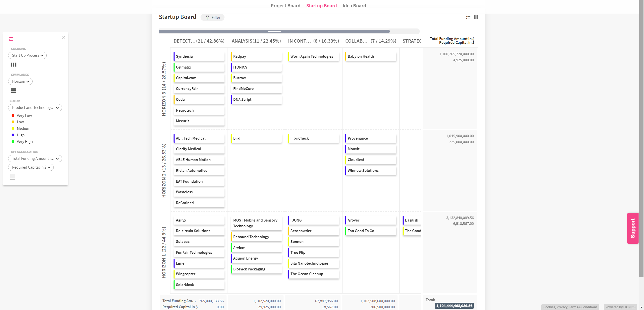Open the Horizon swimlanes dropdown
This screenshot has height=310, width=644.
pos(20,81)
